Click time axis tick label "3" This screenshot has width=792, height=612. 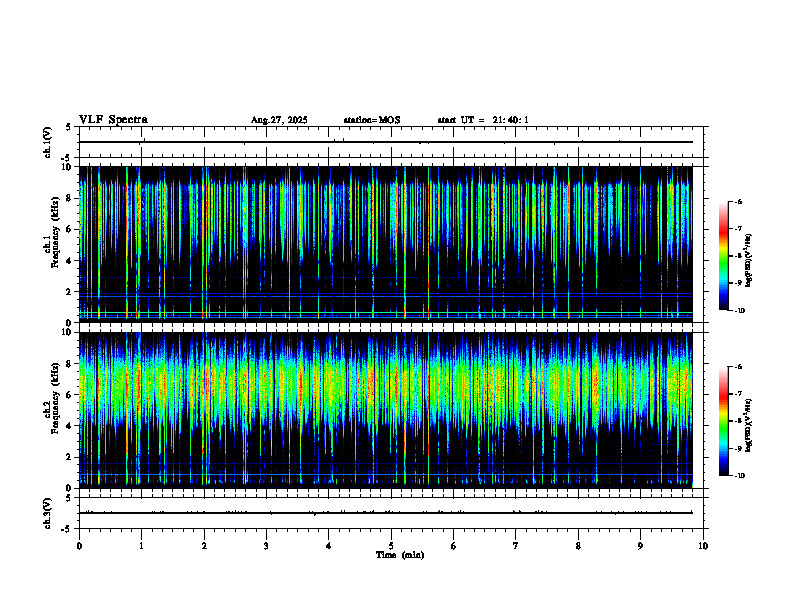click(x=266, y=546)
